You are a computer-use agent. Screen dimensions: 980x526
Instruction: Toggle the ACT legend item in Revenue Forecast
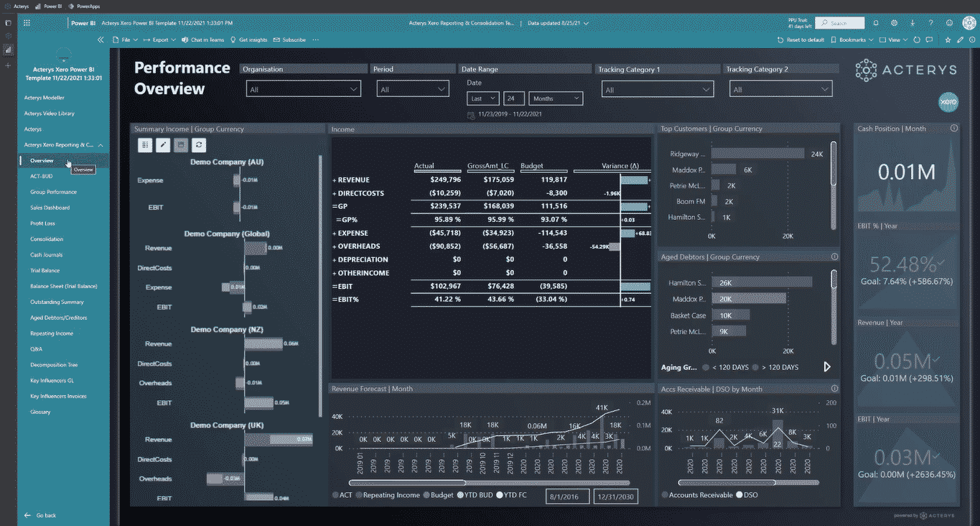coord(342,495)
